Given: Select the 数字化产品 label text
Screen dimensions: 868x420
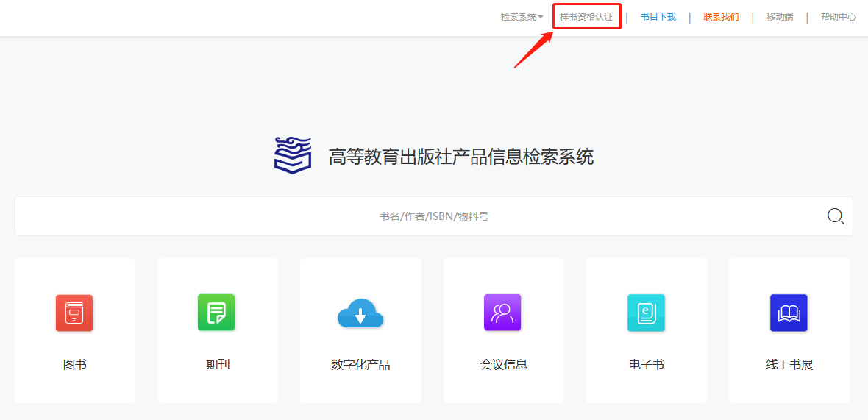Looking at the screenshot, I should 360,366.
